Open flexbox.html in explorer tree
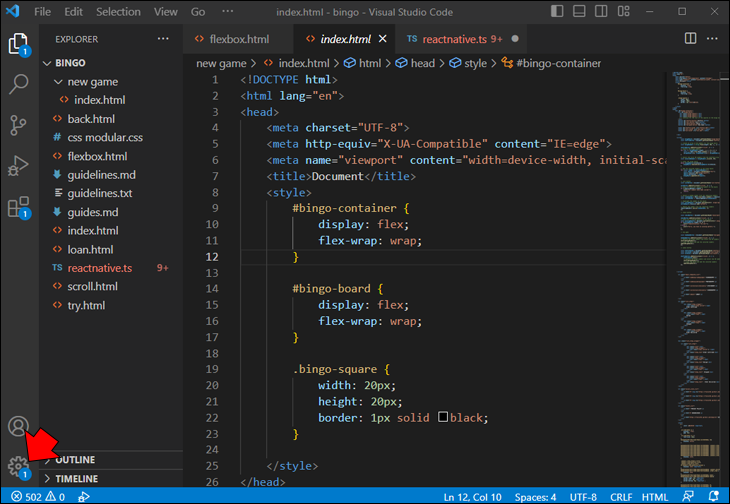The image size is (730, 504). (97, 156)
